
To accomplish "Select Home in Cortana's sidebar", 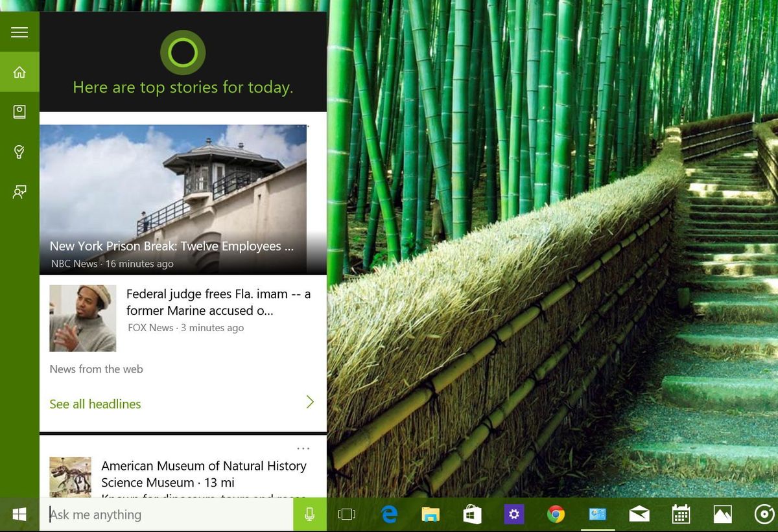I will (x=19, y=71).
